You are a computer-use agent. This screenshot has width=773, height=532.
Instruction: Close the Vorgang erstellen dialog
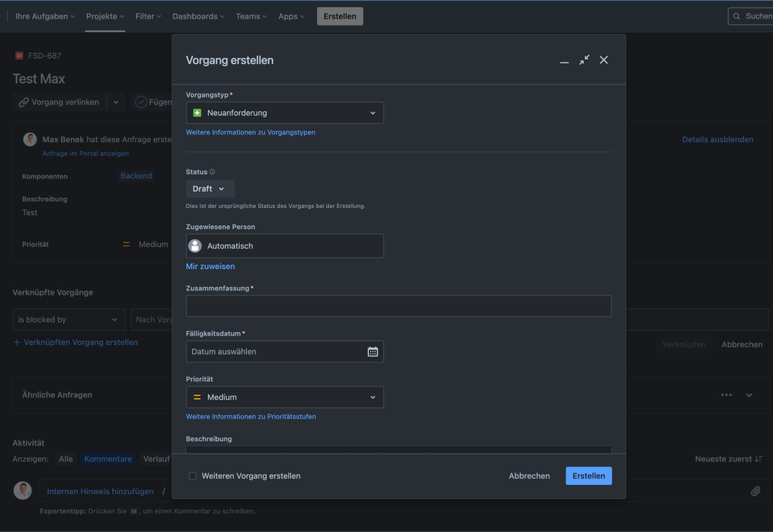point(604,60)
